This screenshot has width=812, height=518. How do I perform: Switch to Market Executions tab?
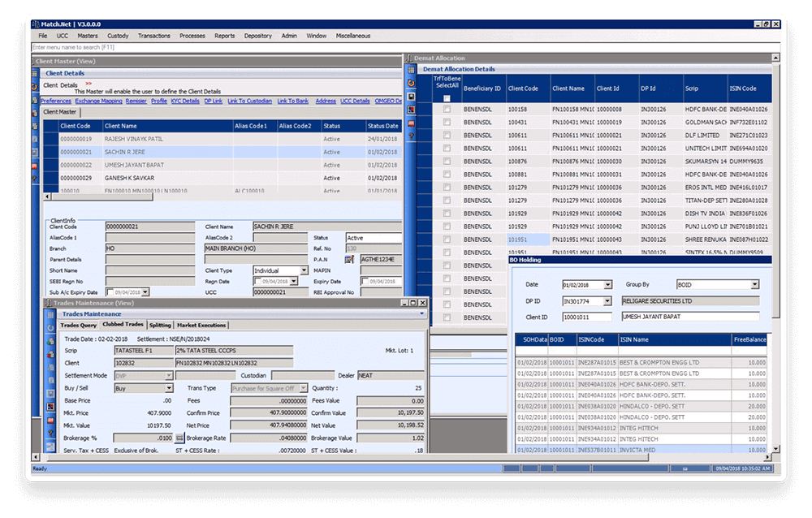click(201, 326)
